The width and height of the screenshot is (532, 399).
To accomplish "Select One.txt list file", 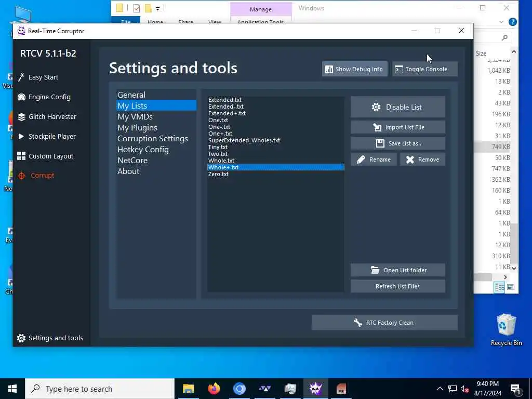I will pos(275,120).
